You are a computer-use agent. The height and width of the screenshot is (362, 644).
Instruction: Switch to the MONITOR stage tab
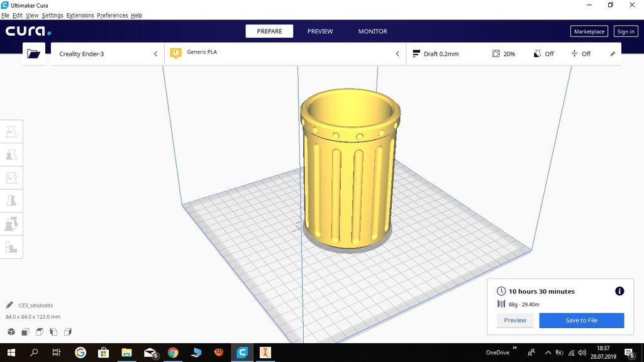click(372, 31)
